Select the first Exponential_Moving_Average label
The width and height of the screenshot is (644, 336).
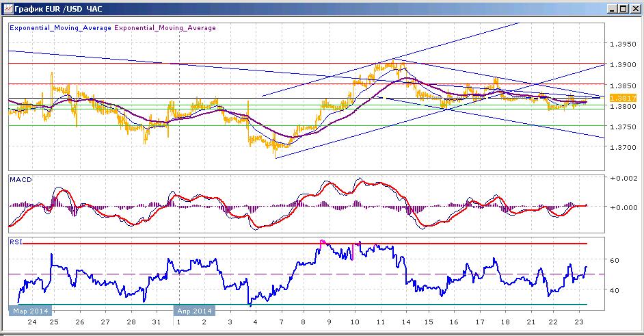(x=60, y=28)
